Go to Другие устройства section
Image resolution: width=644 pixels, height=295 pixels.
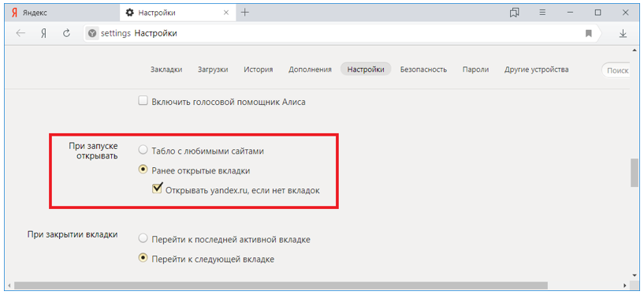pyautogui.click(x=536, y=69)
